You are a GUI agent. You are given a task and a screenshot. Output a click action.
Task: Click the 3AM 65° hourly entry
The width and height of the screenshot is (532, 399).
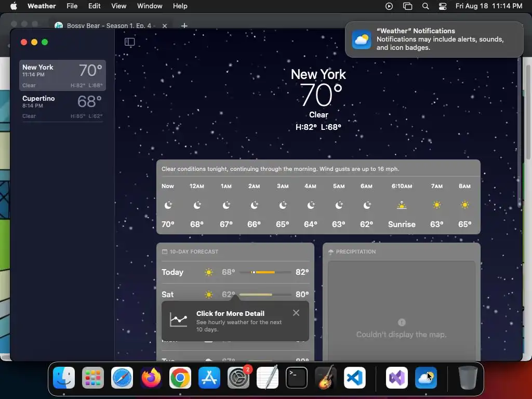click(x=283, y=205)
